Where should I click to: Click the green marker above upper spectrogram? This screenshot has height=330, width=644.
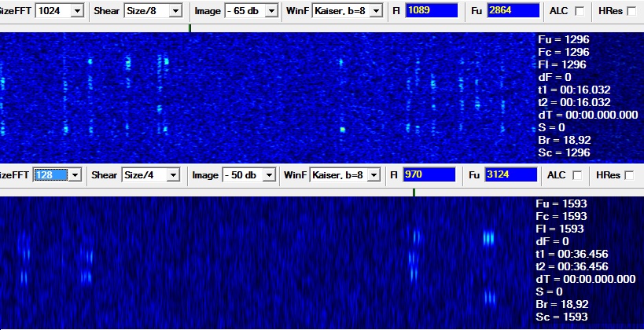pyautogui.click(x=190, y=28)
